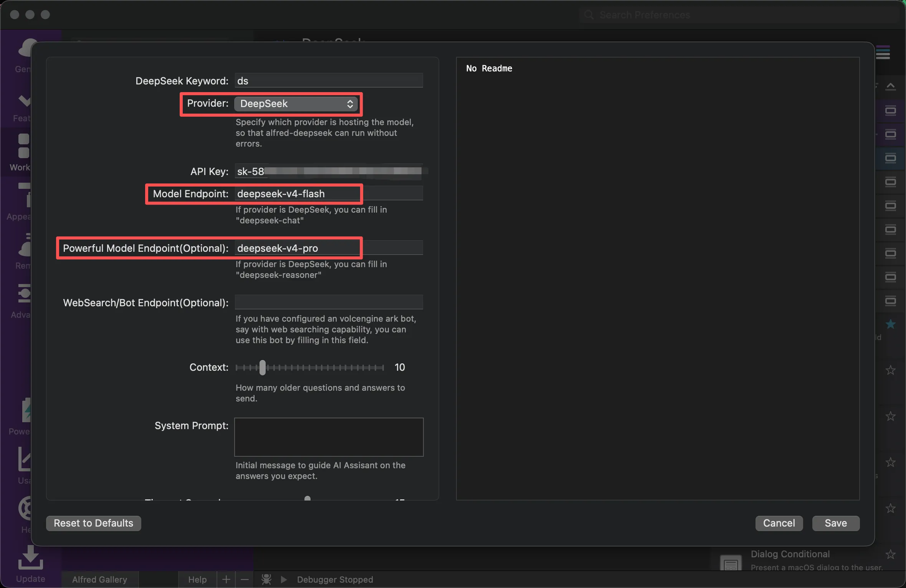
Task: Click the debugger play arrow icon
Action: coord(284,579)
